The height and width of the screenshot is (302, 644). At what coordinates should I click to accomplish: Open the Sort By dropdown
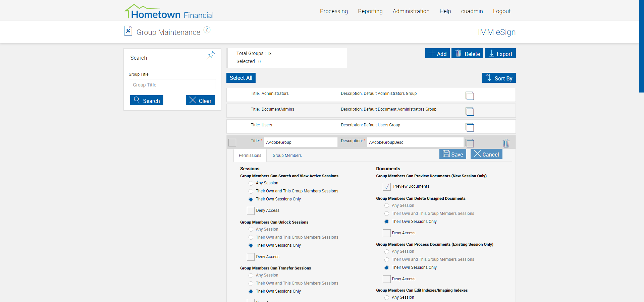498,78
